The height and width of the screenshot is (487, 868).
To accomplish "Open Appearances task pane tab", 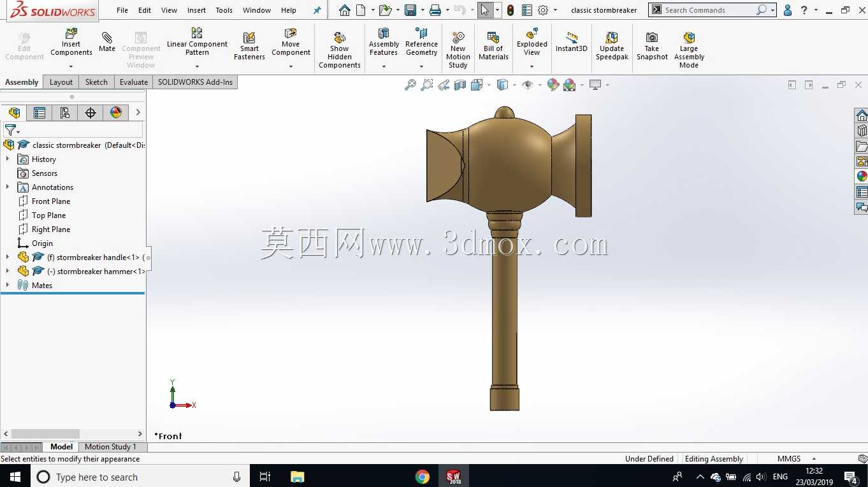I will coord(862,177).
